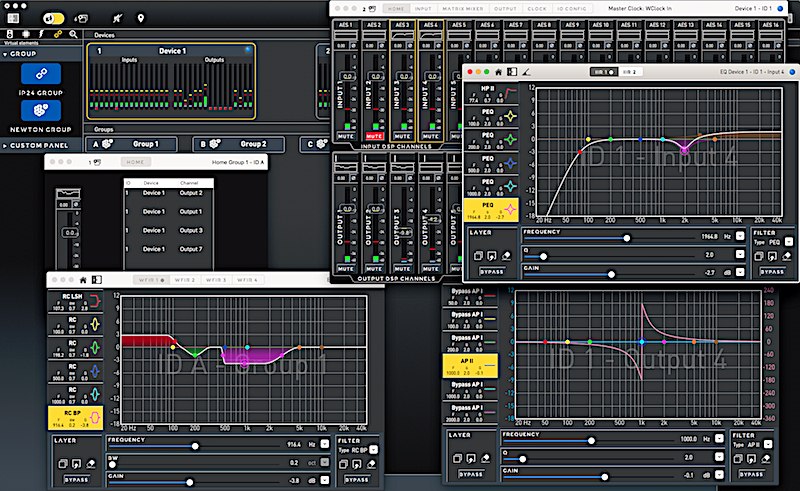Open frequency Hz dropdown in Group 1 EQ
This screenshot has height=491, width=800.
pyautogui.click(x=324, y=444)
